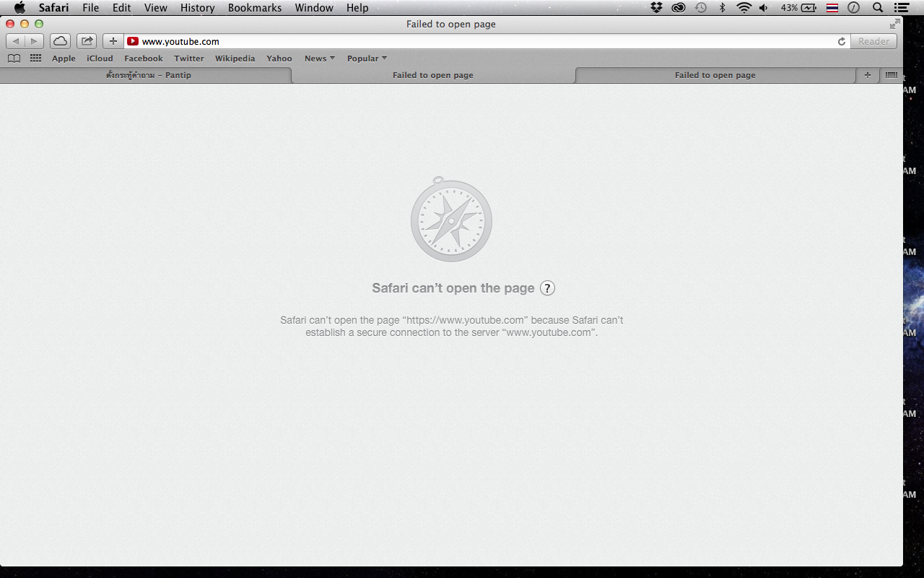Open the Edit menu
924x578 pixels.
coord(121,8)
